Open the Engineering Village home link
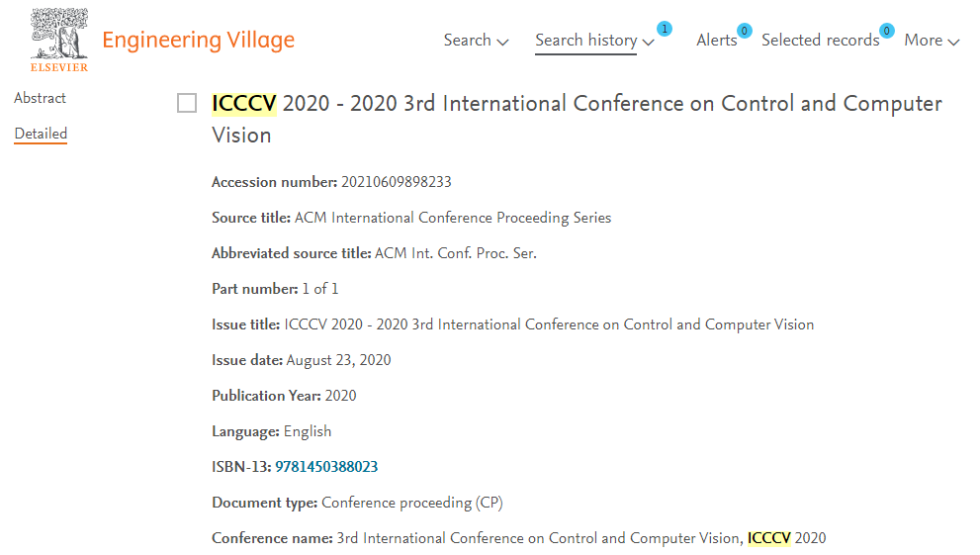980x555 pixels. [x=198, y=40]
